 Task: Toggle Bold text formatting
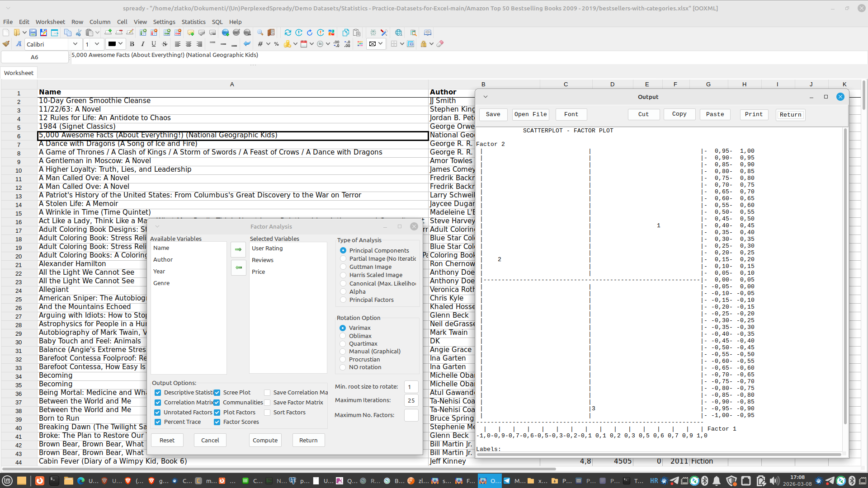tap(132, 44)
